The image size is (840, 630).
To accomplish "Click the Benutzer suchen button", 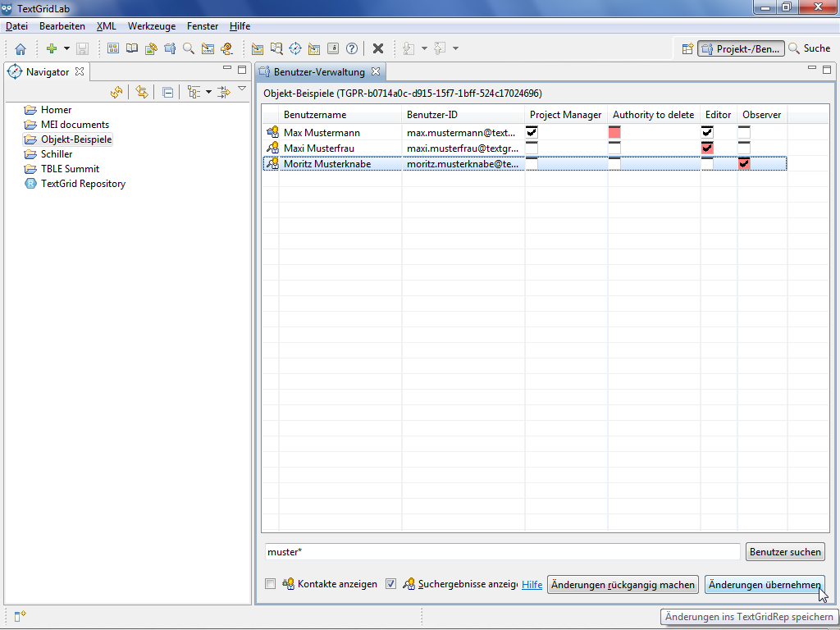I will click(785, 552).
